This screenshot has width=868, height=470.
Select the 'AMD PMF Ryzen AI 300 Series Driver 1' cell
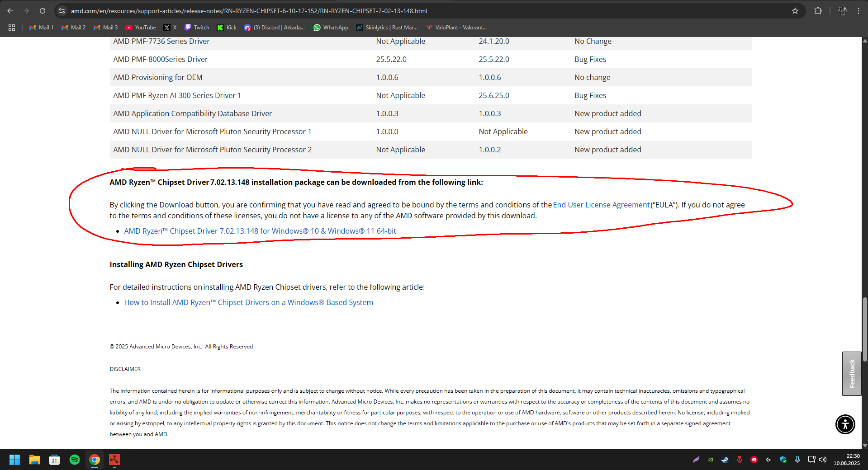tap(177, 95)
